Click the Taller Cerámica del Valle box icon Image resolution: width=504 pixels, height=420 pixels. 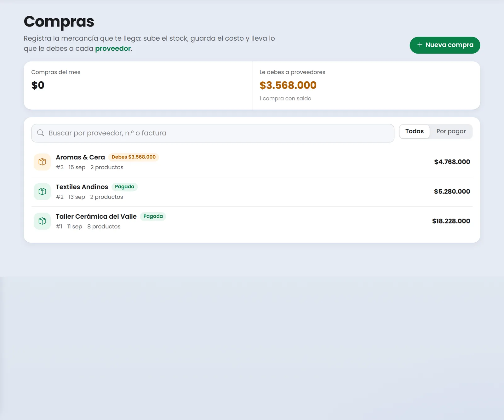coord(42,221)
